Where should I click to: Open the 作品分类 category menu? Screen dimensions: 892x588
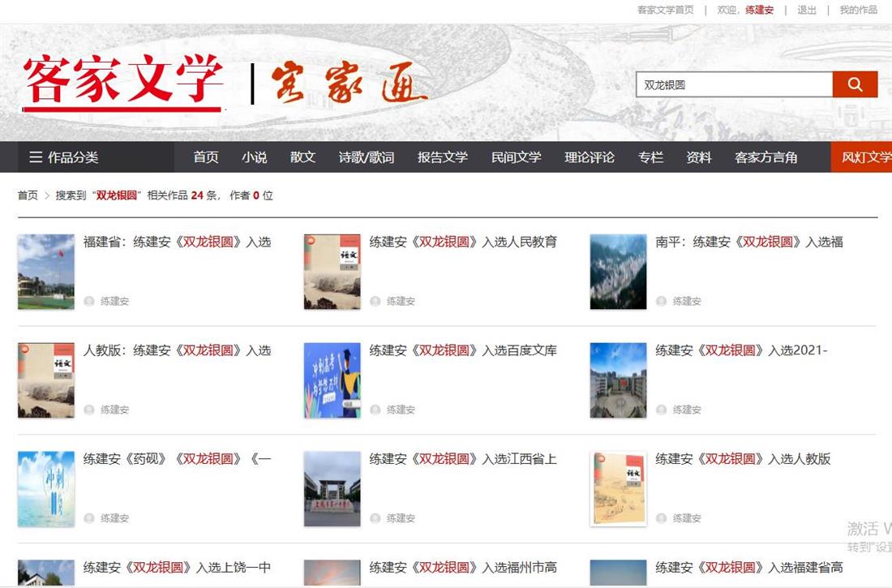(x=64, y=157)
